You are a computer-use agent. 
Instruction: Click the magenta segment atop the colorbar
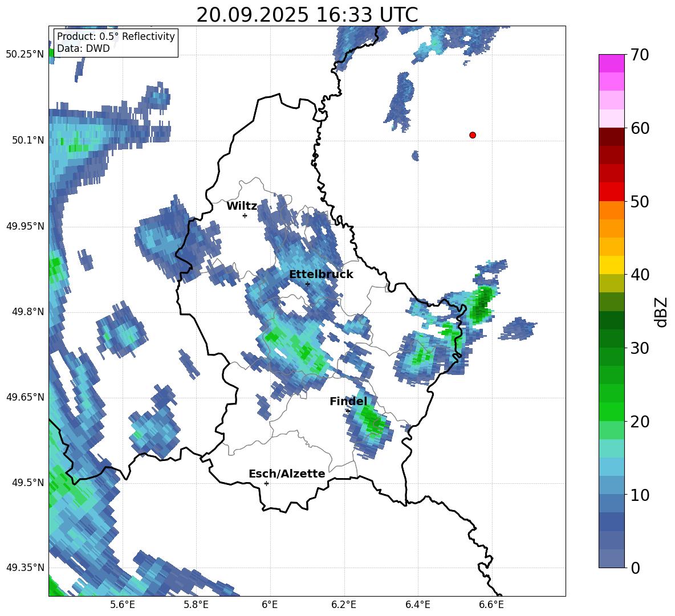611,63
